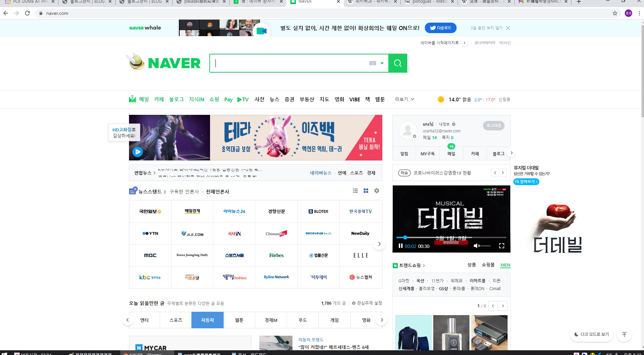
Task: Go to previous trend shopping page
Action: pyautogui.click(x=493, y=306)
